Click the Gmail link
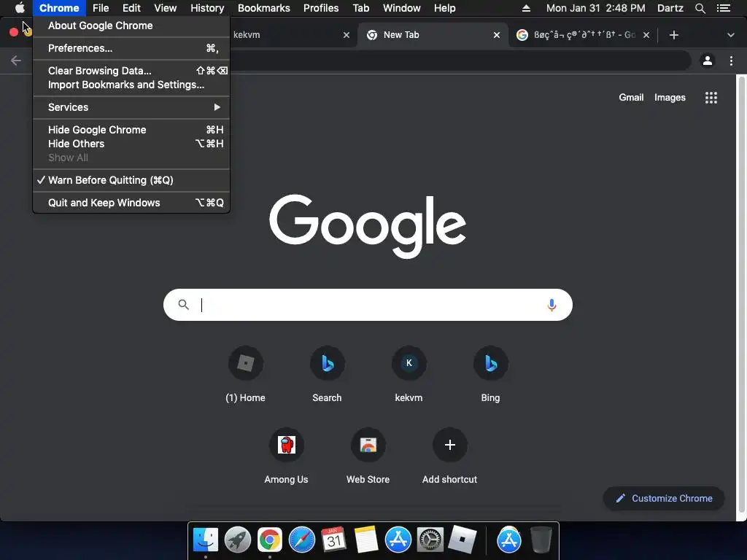 631,98
